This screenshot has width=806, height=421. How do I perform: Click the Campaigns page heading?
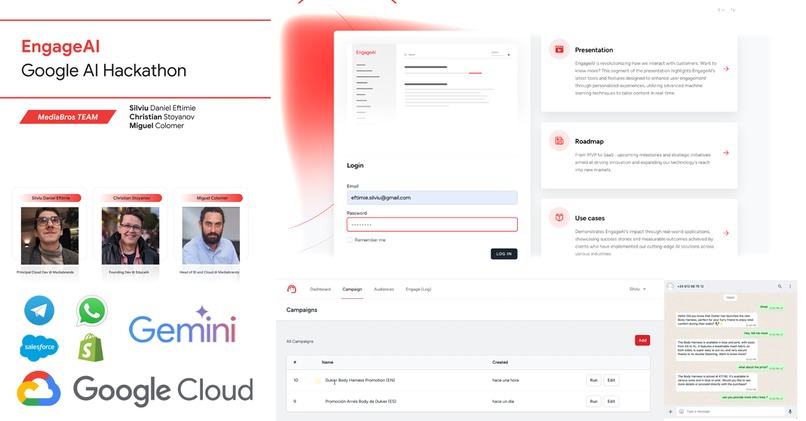(x=302, y=310)
